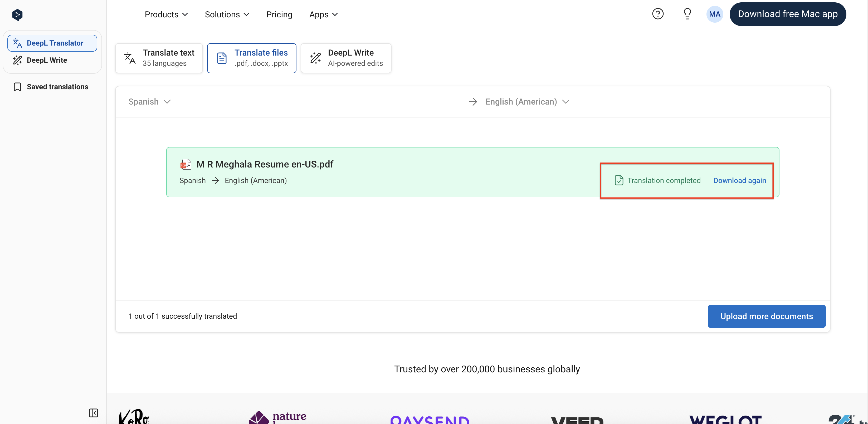Click the checkmark icon beside Translation completed

[x=619, y=180]
